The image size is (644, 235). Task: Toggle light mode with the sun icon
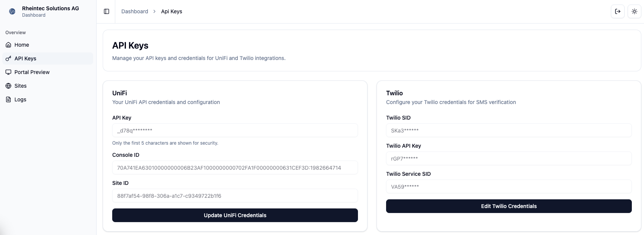[x=634, y=11]
